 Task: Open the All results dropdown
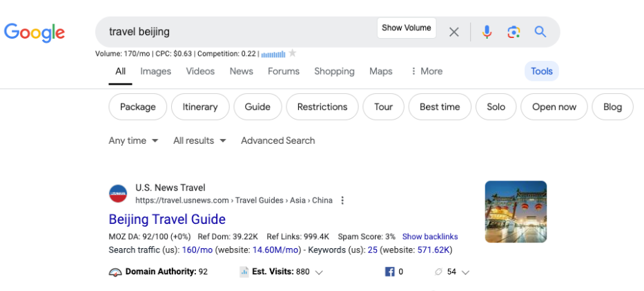coord(199,140)
